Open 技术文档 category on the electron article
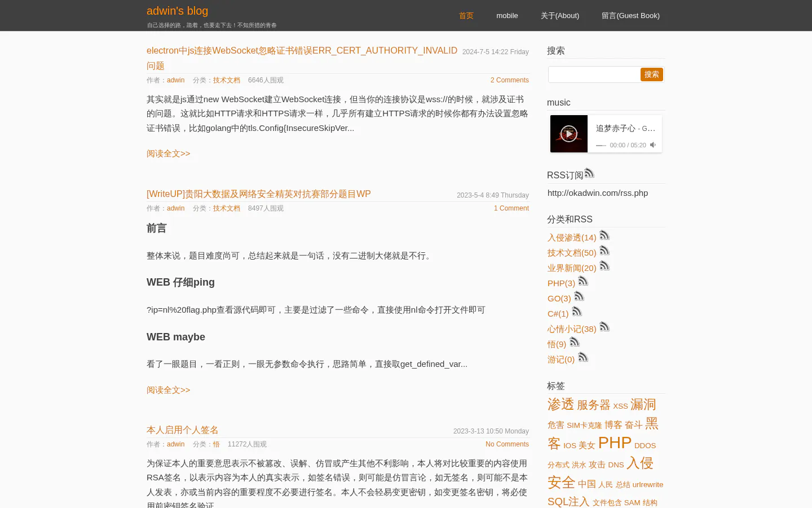This screenshot has width=812, height=508. 227,80
